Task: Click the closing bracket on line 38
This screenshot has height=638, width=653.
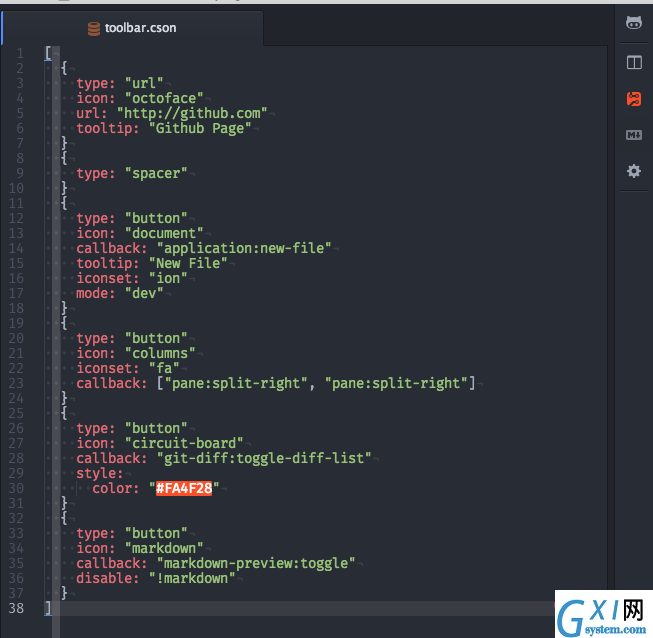Action: [48, 608]
